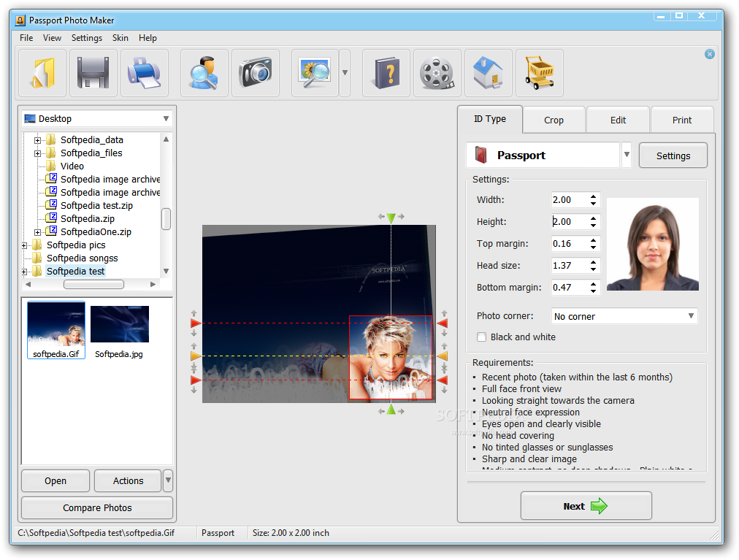Screen dimensions: 739x560
Task: Click the folder tree vertical scrollbar thumb
Action: point(166,219)
